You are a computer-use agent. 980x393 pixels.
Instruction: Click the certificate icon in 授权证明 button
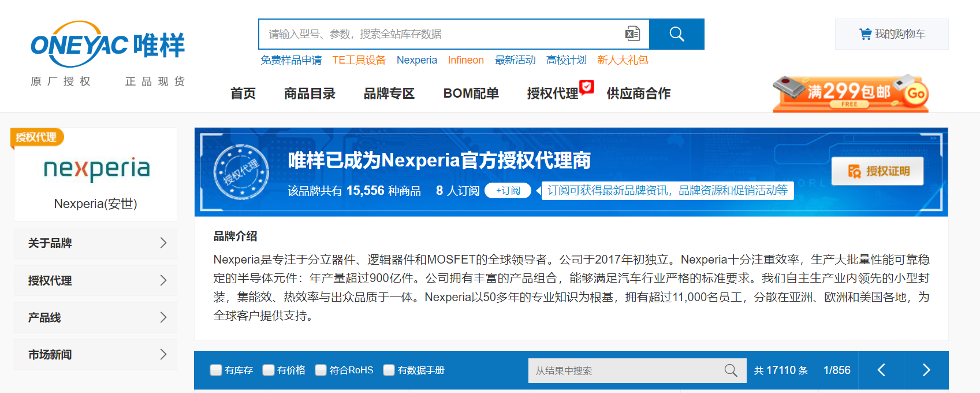coord(854,171)
